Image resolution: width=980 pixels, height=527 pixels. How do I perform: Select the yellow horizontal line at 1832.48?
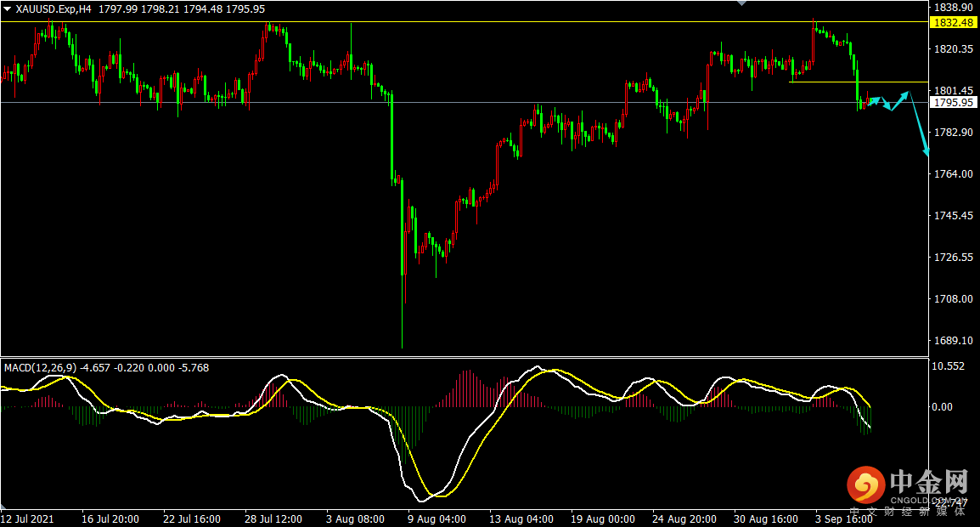click(x=465, y=22)
